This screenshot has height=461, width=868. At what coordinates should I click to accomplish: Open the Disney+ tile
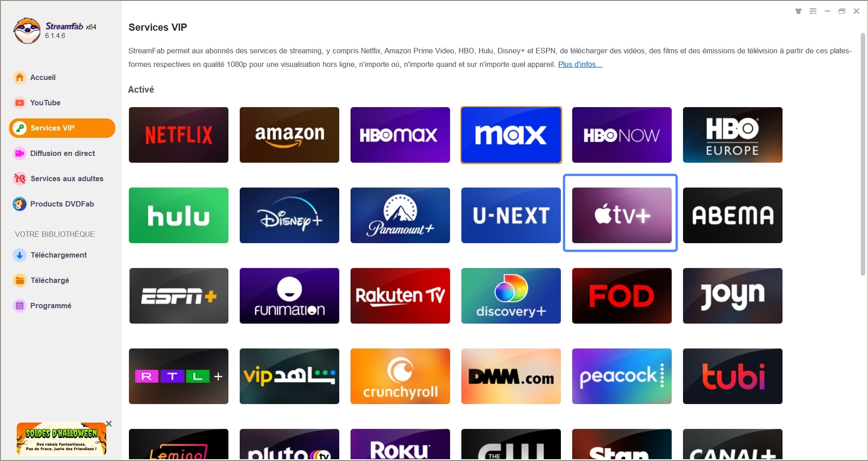pos(289,215)
